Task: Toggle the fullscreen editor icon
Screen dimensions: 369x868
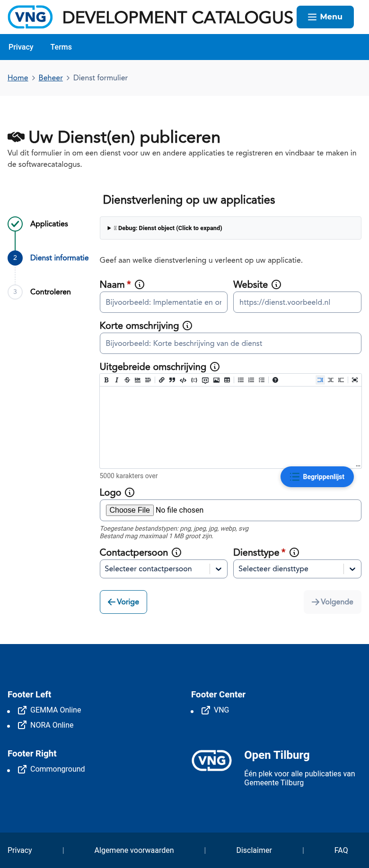Action: [x=355, y=380]
